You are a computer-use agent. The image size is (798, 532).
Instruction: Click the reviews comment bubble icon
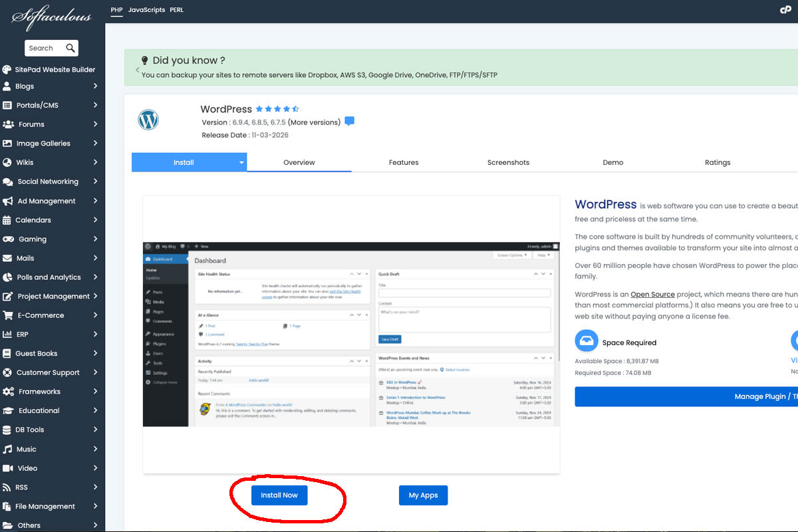[349, 122]
